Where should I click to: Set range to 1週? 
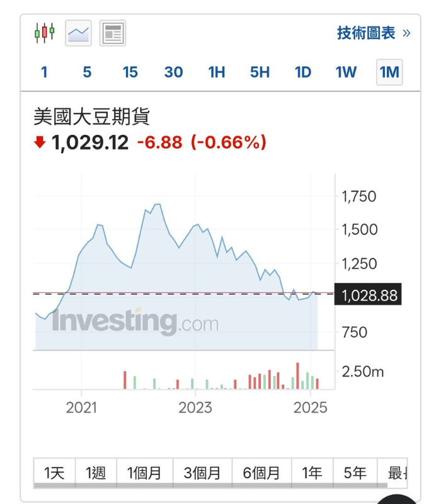point(96,472)
